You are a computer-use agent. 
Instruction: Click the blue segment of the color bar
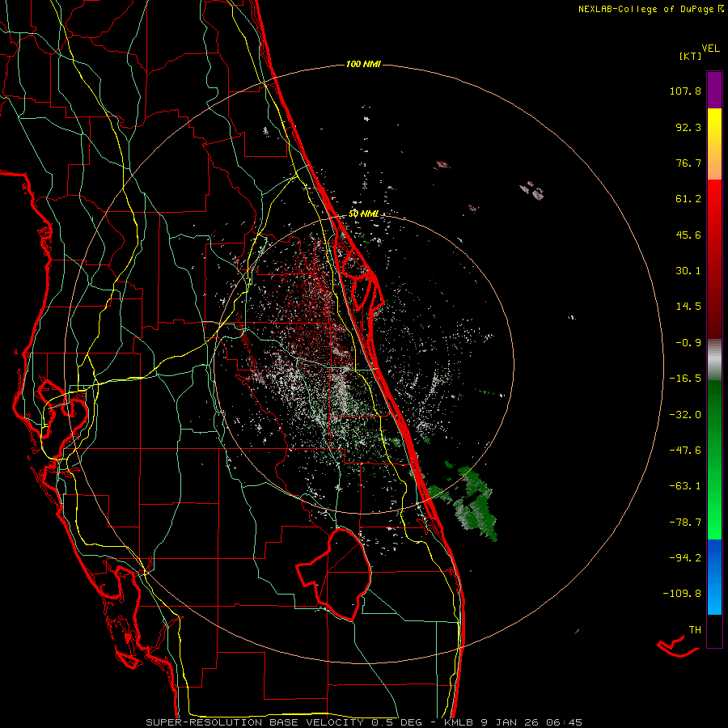(714, 577)
